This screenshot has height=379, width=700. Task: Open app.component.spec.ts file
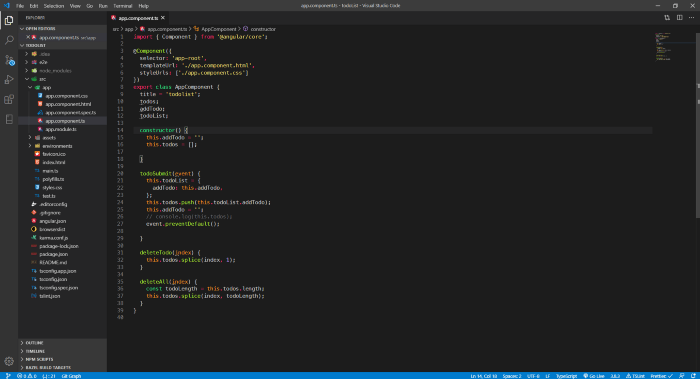[71, 112]
